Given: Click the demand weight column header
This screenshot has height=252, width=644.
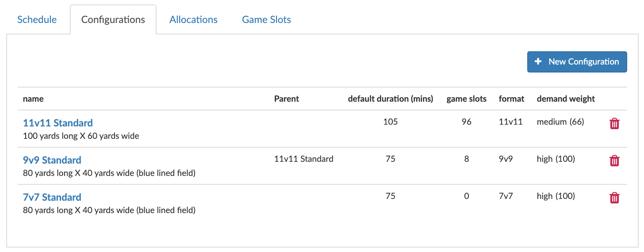Looking at the screenshot, I should [x=566, y=99].
